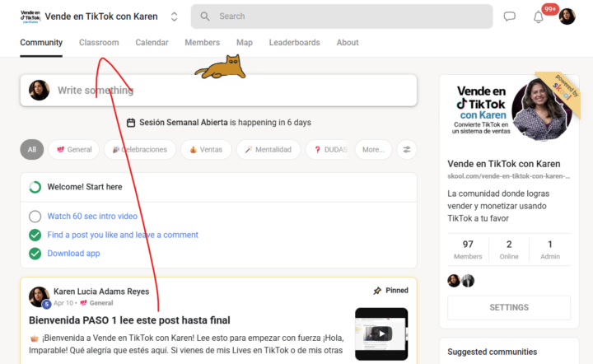Open the SETTINGS button in sidebar
593x364 pixels.
509,308
